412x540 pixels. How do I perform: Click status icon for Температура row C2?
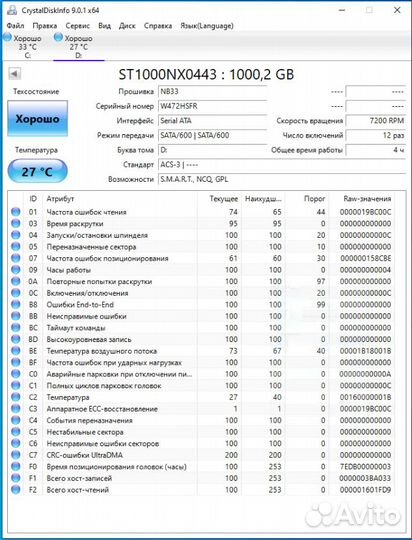pos(16,397)
